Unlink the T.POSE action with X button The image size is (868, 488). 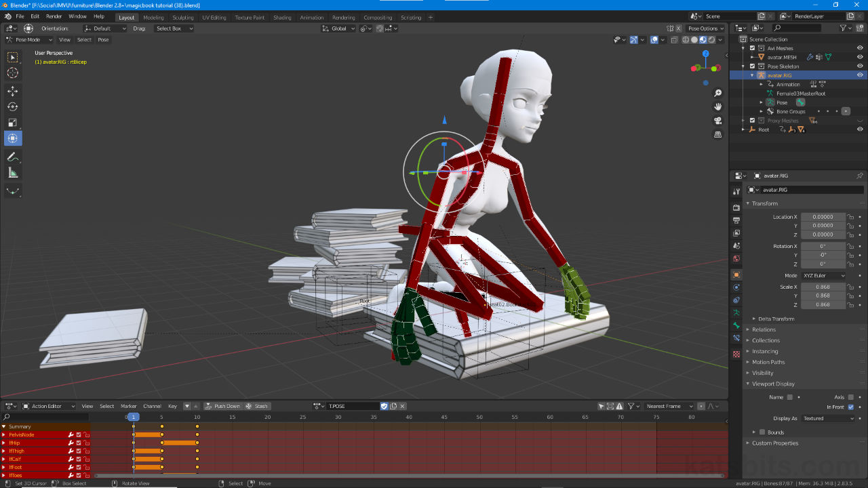tap(402, 406)
